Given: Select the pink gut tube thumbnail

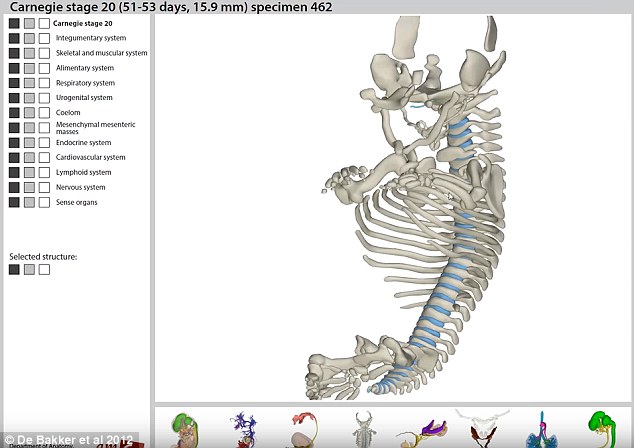Looking at the screenshot, I should 304,429.
